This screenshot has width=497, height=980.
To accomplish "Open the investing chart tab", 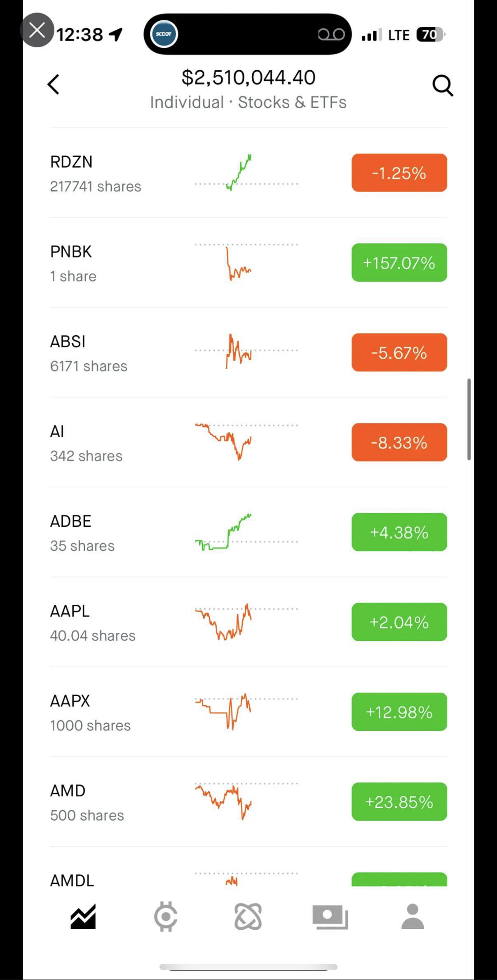I will 83,917.
